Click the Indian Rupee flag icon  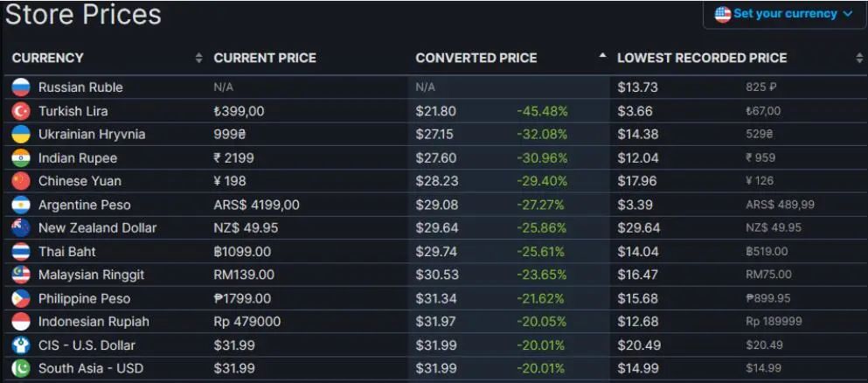tap(21, 158)
